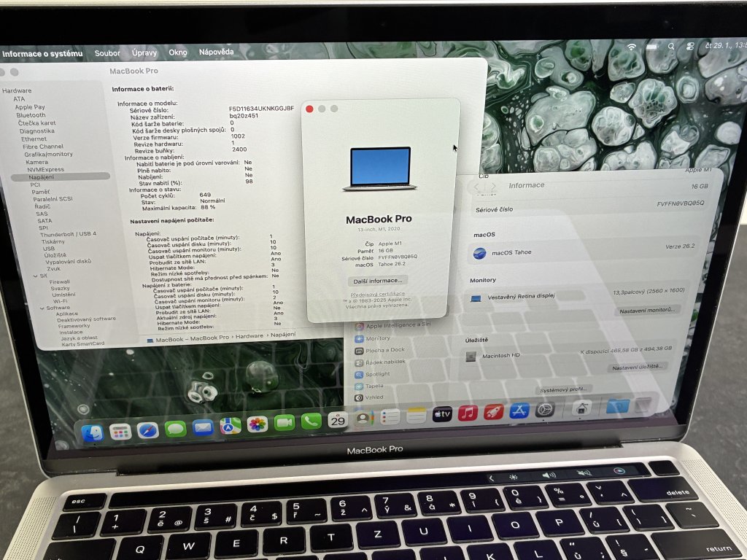Open the Nápověda menu
The image size is (747, 560).
click(216, 52)
